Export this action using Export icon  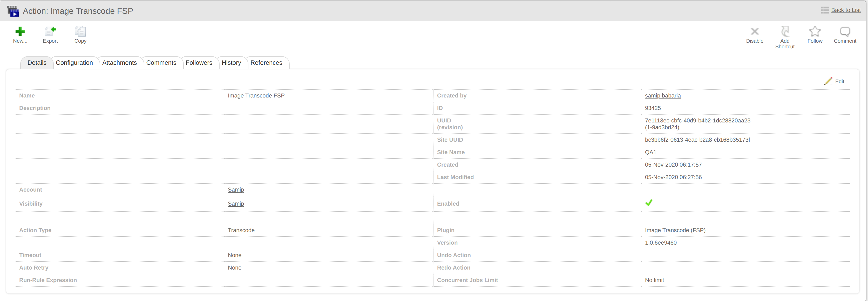(x=50, y=32)
